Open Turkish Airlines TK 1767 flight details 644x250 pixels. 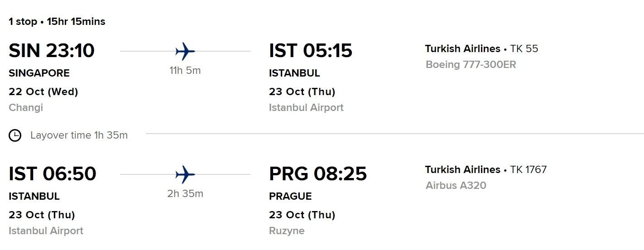click(486, 170)
